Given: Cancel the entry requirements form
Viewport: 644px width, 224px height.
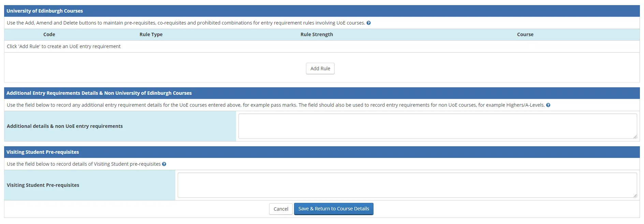Looking at the screenshot, I should (x=281, y=209).
